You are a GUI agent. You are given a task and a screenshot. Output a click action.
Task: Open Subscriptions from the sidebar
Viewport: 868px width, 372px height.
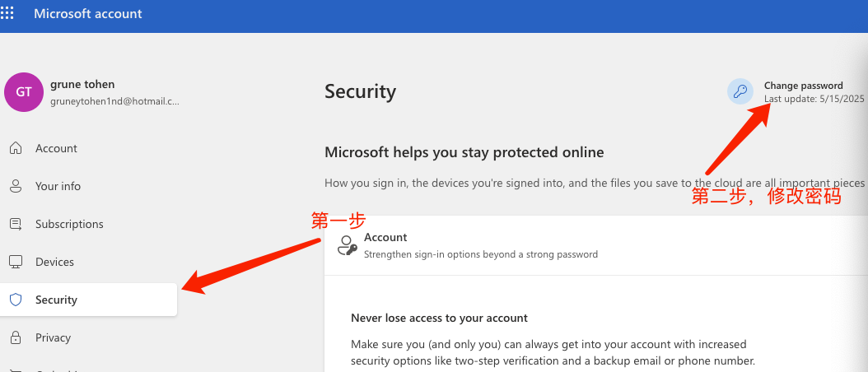tap(69, 224)
